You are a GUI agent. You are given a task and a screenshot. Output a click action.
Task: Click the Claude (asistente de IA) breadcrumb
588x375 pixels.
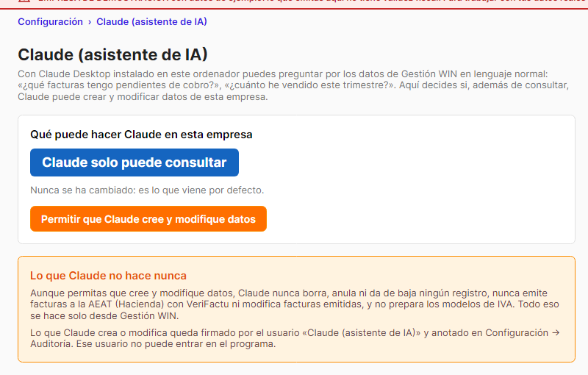[x=151, y=22]
